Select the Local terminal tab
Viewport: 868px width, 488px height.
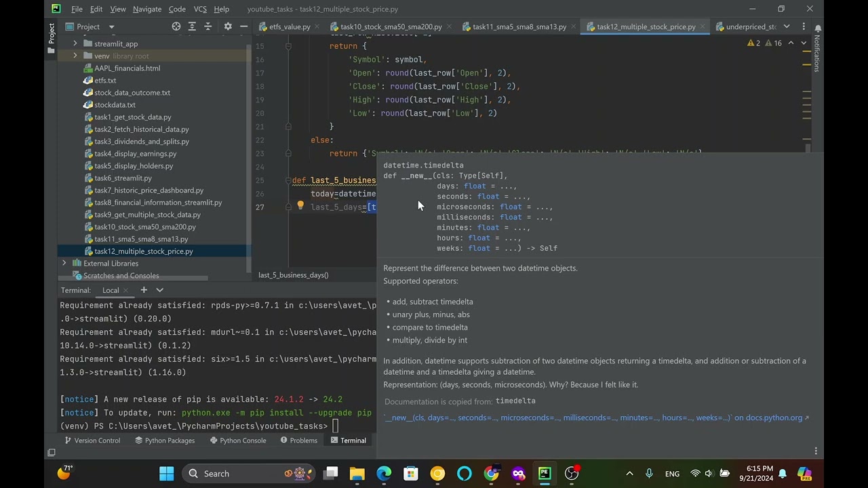click(111, 290)
